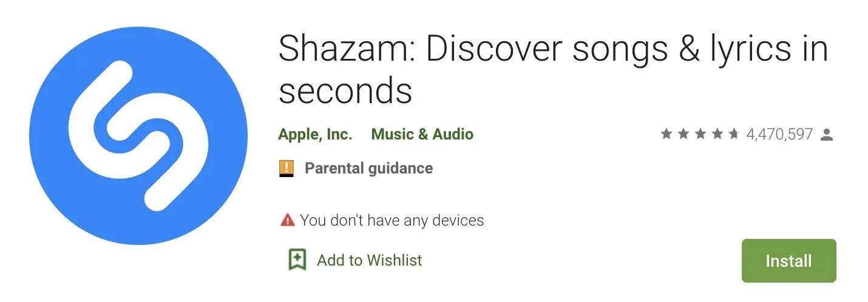Open the Music & Audio category
The width and height of the screenshot is (868, 302).
(x=422, y=135)
